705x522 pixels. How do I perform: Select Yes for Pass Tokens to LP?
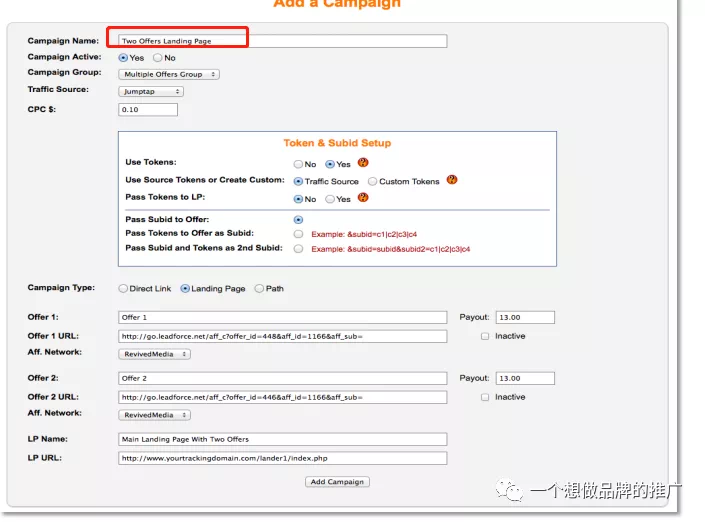click(x=330, y=199)
